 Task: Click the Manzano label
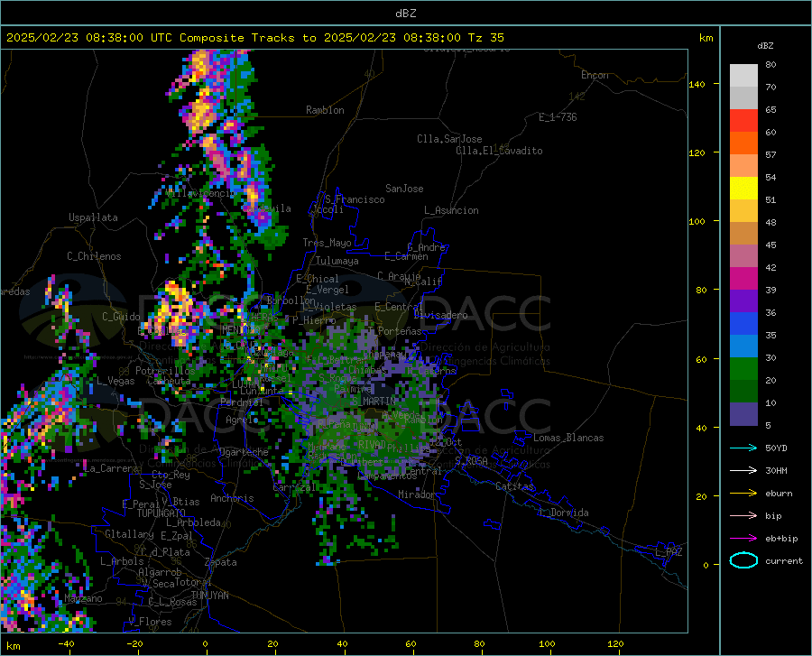(x=83, y=598)
